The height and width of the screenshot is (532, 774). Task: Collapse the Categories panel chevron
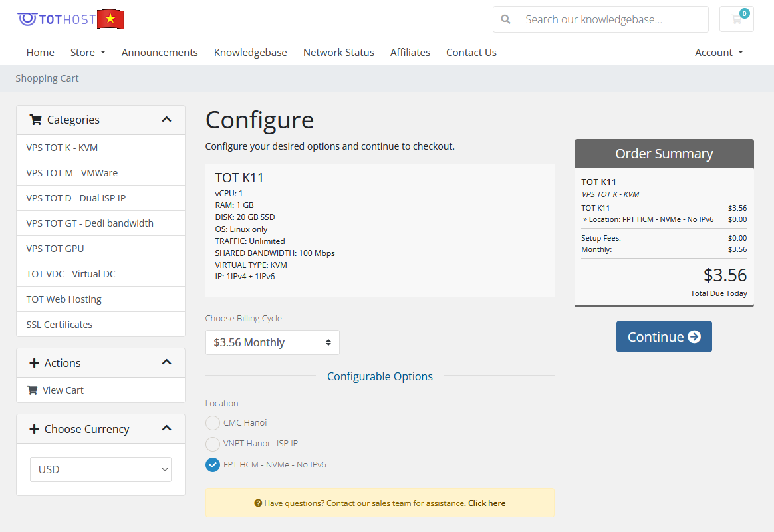(x=166, y=120)
